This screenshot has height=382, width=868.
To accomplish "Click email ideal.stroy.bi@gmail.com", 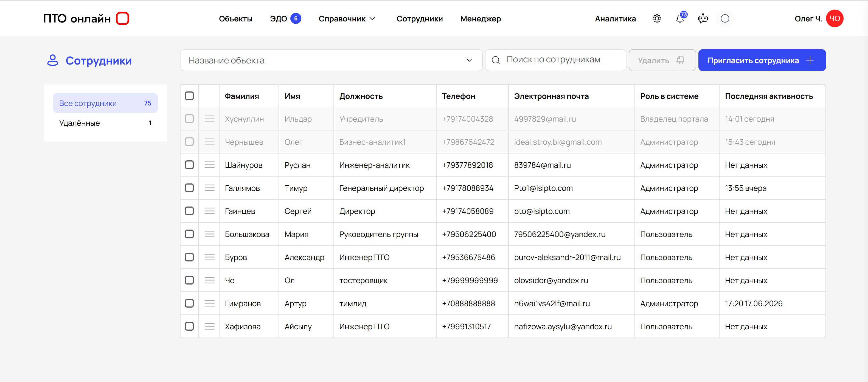I will (558, 142).
